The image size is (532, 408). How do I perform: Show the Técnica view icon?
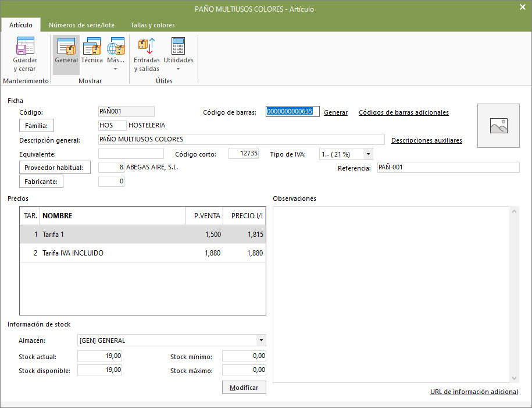[92, 46]
